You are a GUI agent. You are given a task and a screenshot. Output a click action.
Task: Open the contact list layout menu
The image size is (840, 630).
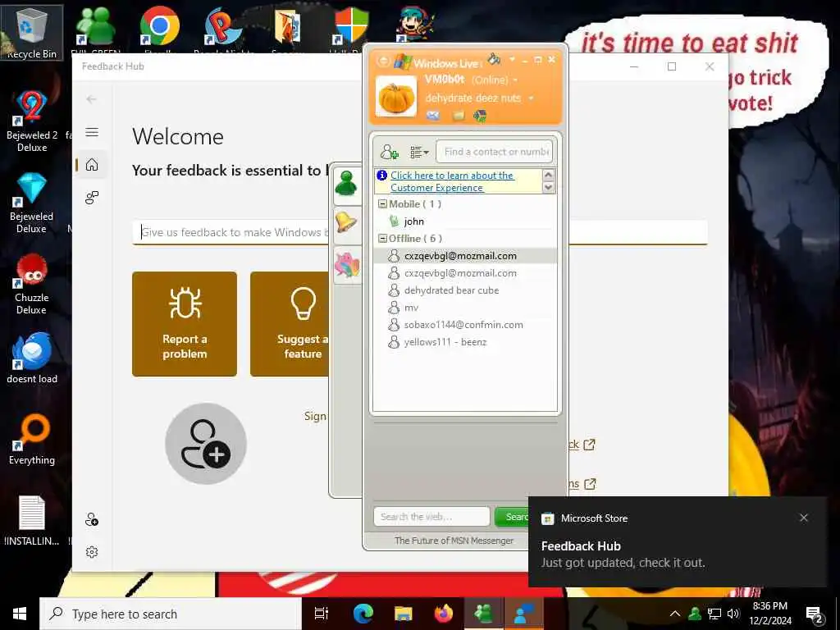click(419, 152)
